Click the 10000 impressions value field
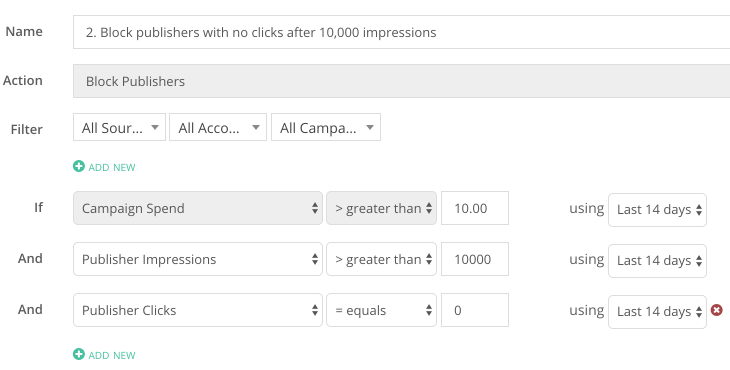The height and width of the screenshot is (370, 730). pyautogui.click(x=475, y=259)
